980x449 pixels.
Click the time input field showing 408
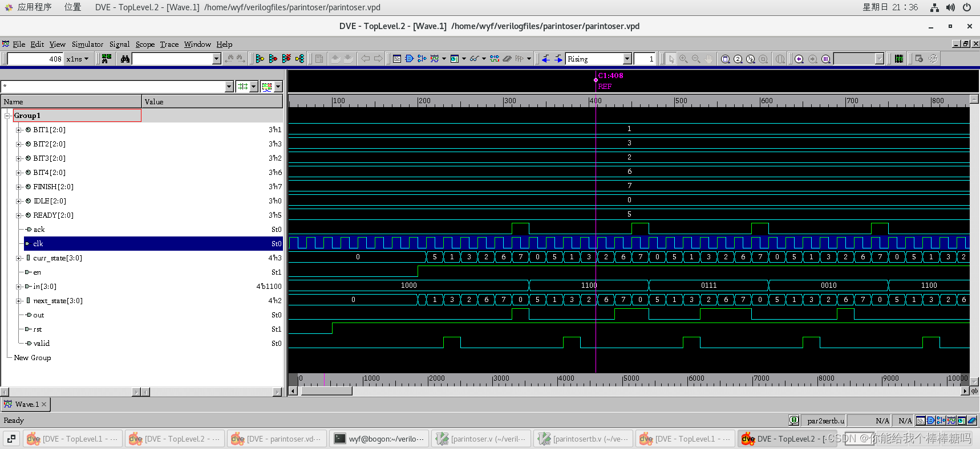point(35,59)
